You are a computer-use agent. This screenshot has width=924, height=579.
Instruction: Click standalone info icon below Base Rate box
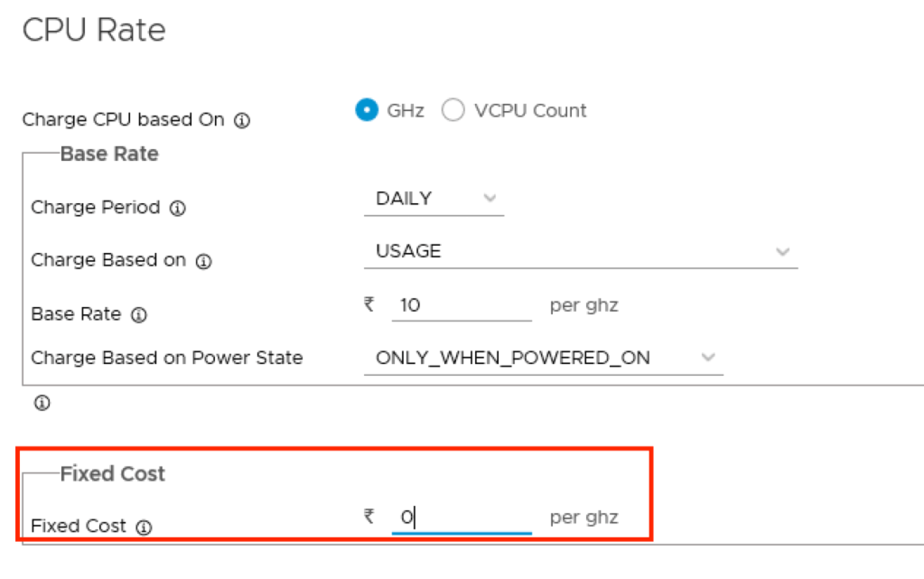42,403
